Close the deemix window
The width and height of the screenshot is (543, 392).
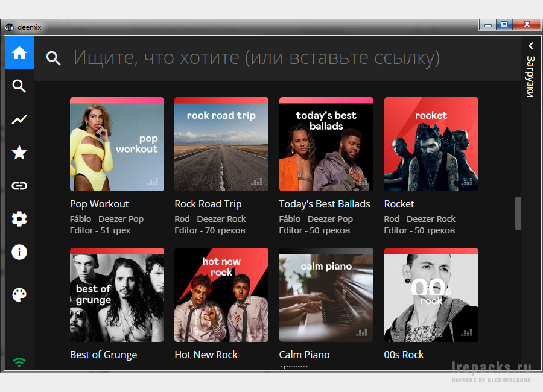[x=527, y=24]
